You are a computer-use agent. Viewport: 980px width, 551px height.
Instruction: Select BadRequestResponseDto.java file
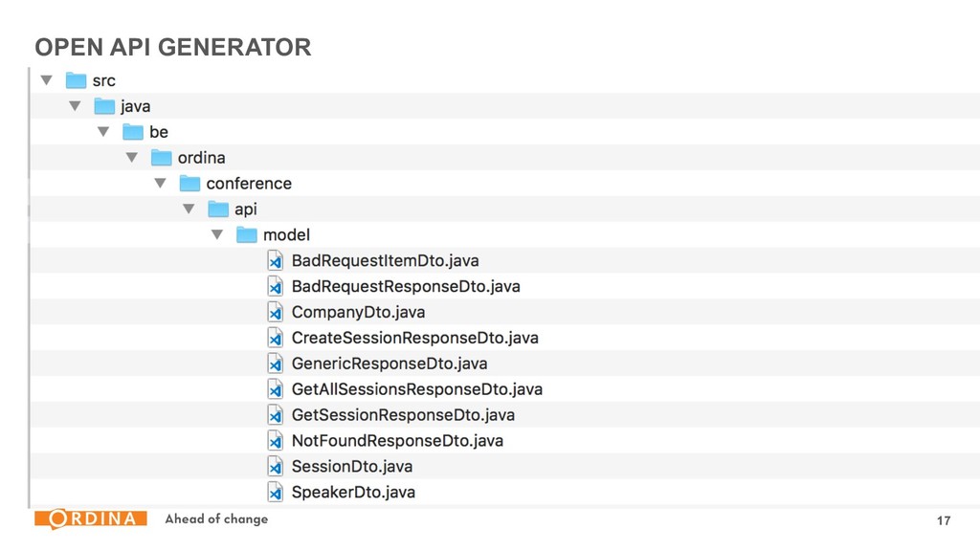(x=406, y=286)
